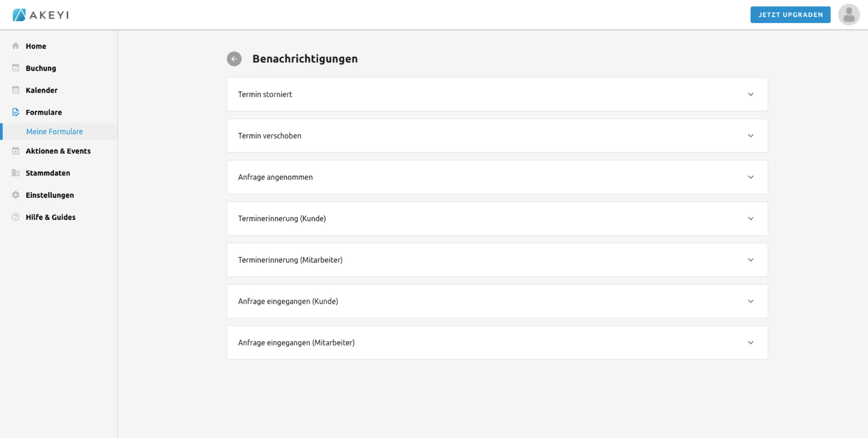
Task: Click the Aktionen & Events star-calendar icon
Action: click(16, 151)
